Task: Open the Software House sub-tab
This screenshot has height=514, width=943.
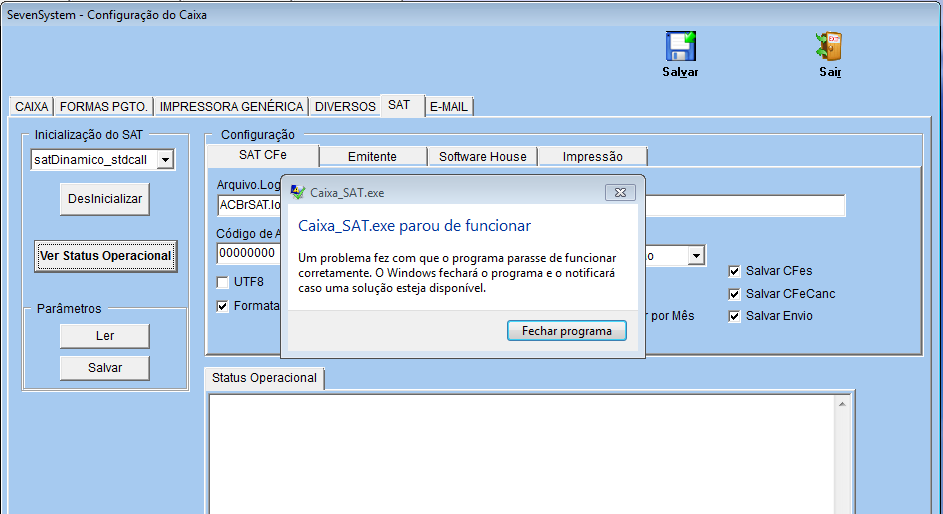Action: tap(482, 156)
